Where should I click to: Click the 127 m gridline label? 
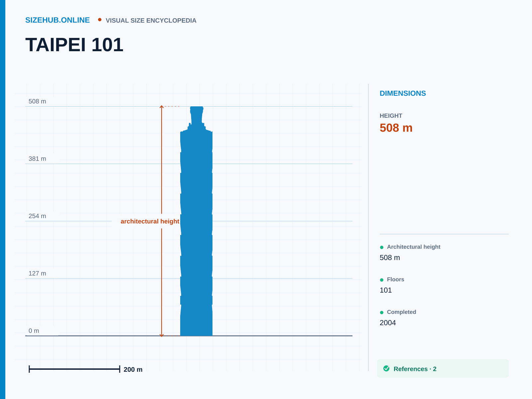37,274
